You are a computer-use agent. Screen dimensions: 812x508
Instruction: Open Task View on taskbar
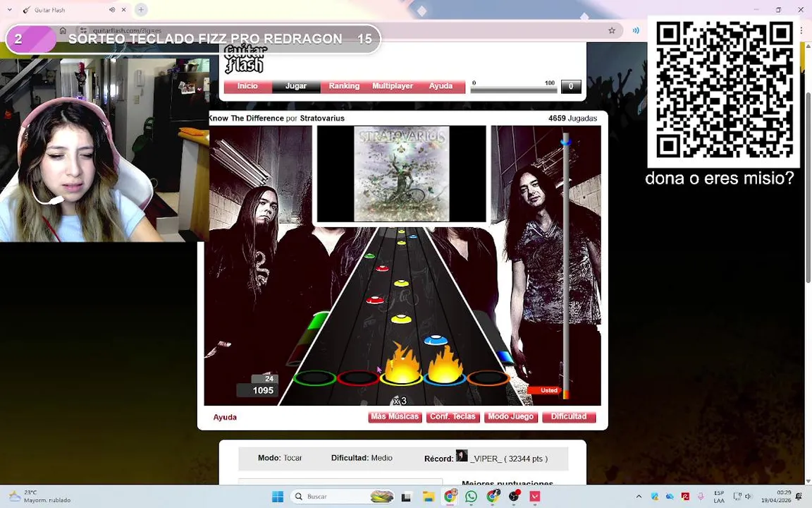click(x=407, y=497)
